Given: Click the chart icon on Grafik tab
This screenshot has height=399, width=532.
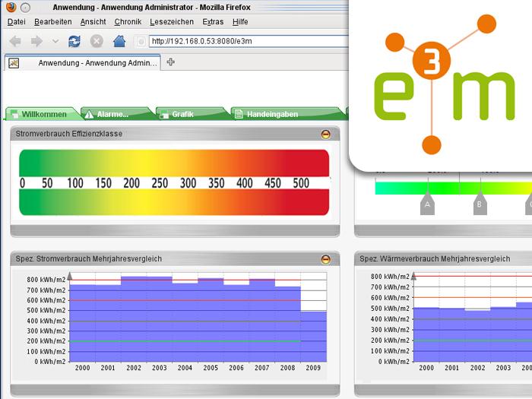Looking at the screenshot, I should [164, 115].
